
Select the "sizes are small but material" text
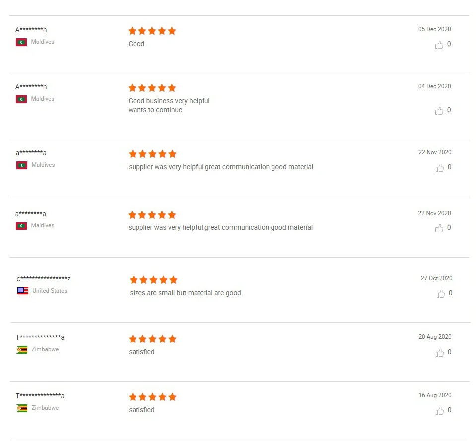(x=186, y=293)
